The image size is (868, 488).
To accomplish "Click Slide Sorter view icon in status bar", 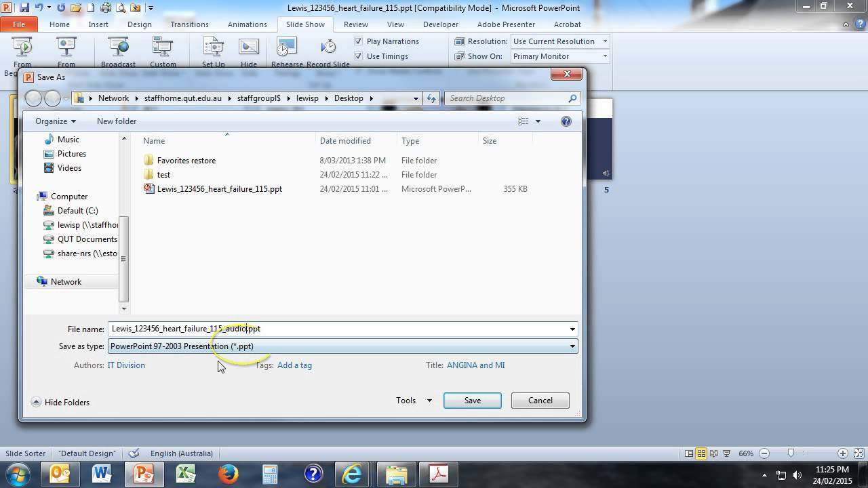I will click(x=701, y=453).
